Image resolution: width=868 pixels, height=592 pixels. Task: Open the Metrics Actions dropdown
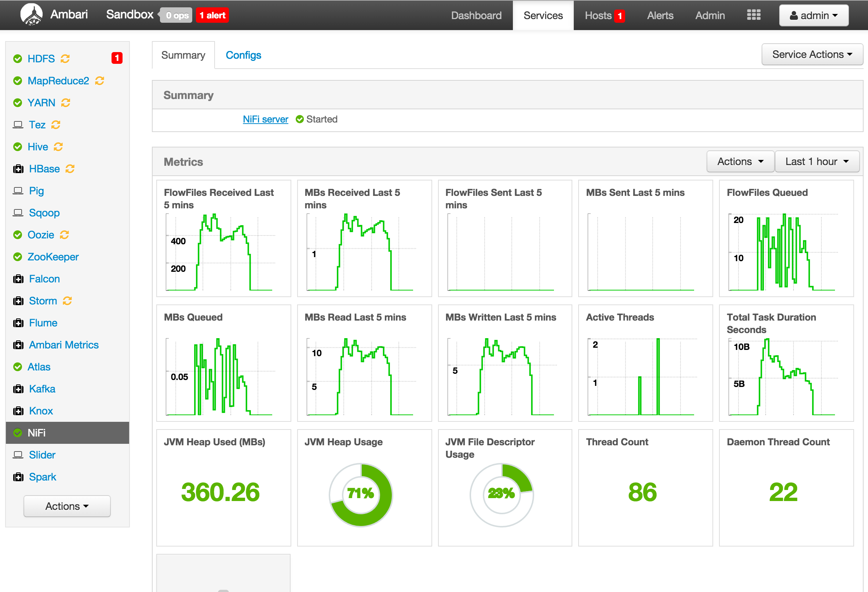[740, 162]
